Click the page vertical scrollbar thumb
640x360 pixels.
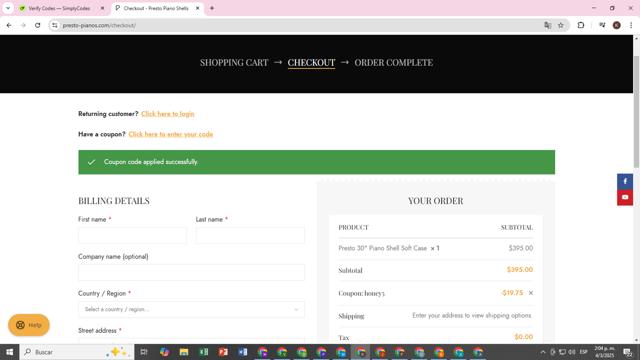coord(636,111)
